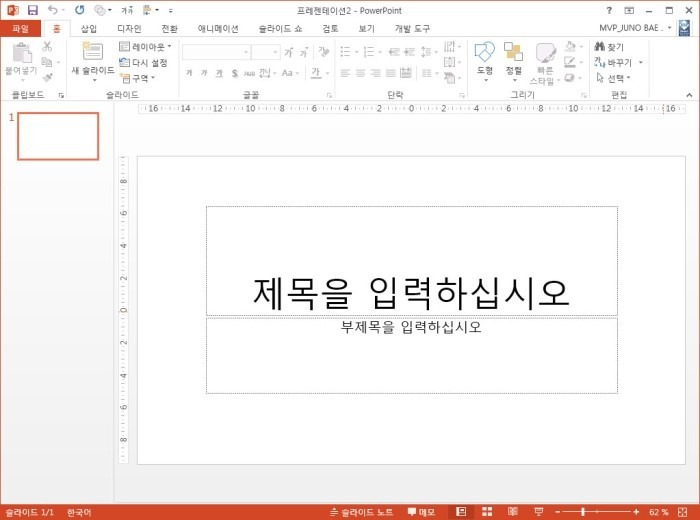Click the shape outline pen icon
This screenshot has width=700, height=520.
(x=570, y=62)
